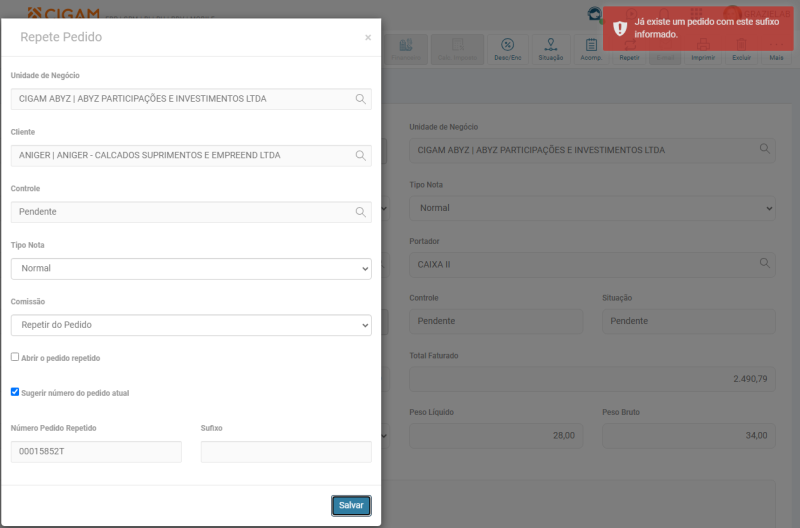Click magnifier icon in modal Controle field

click(361, 212)
